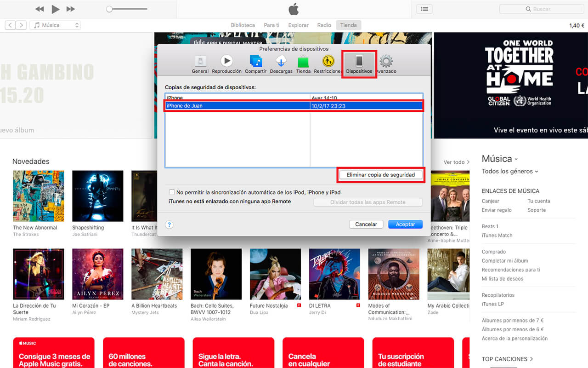This screenshot has height=368, width=588.
Task: Start playback with the play button
Action: pos(56,9)
